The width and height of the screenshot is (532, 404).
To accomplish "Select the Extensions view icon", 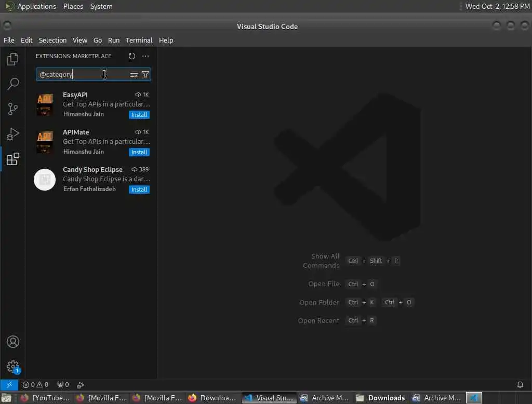I will (x=12, y=159).
